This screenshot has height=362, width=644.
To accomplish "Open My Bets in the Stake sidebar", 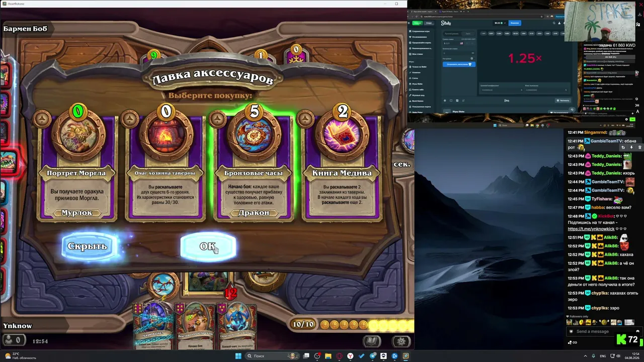I will coord(418,54).
